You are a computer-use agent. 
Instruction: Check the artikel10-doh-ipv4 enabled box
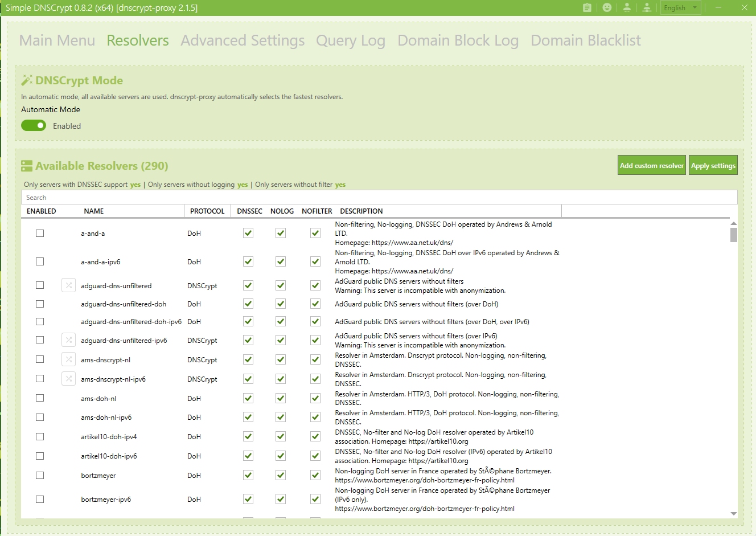[40, 436]
